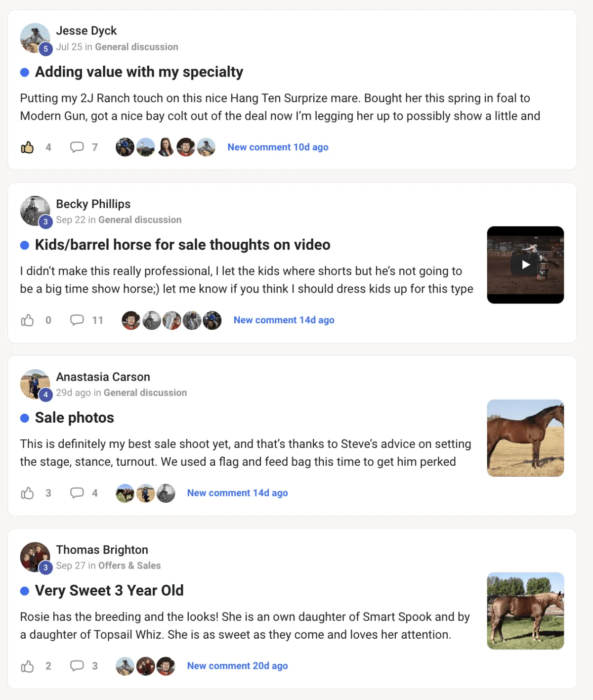Viewport: 593px width, 700px height.
Task: Open General discussion under Becky Phillips' post
Action: point(140,219)
